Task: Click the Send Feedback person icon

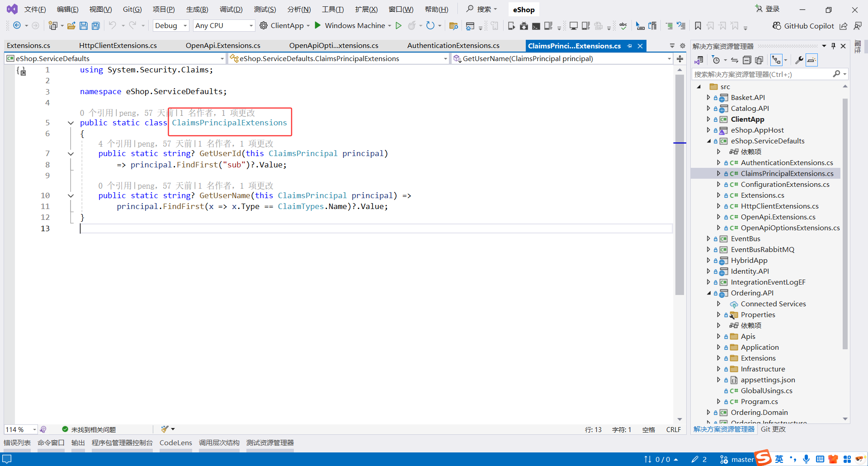Action: point(858,26)
